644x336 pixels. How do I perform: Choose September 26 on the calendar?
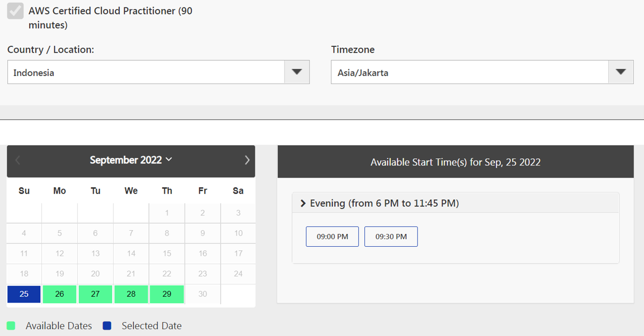(x=60, y=294)
